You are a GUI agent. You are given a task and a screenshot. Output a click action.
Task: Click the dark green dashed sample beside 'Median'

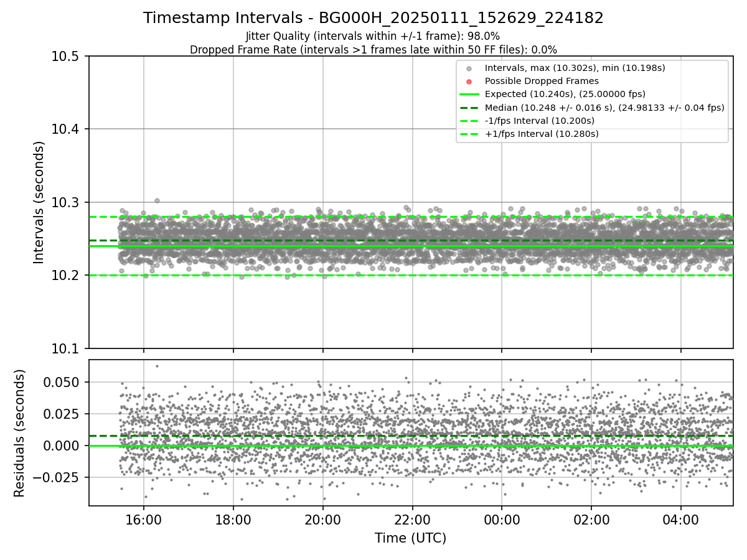469,108
